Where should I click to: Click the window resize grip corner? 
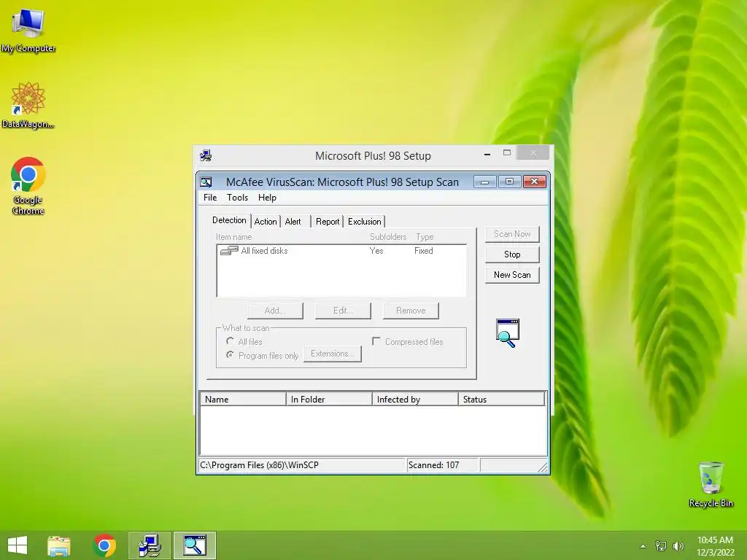[543, 467]
